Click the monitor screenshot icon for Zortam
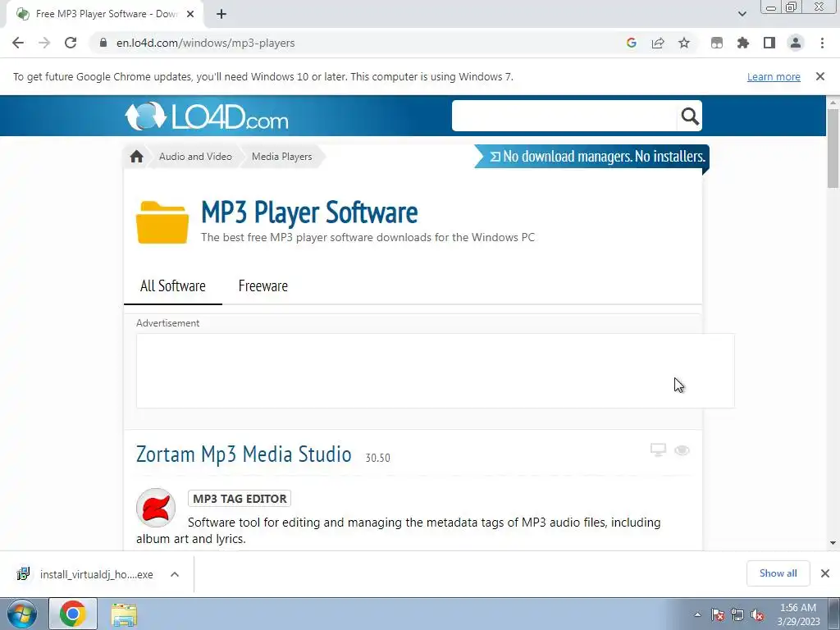 click(658, 450)
